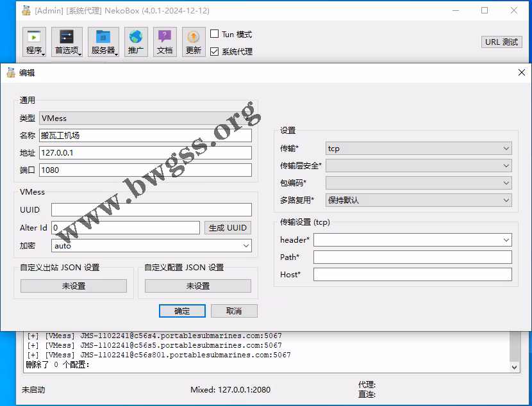The width and height of the screenshot is (532, 406).
Task: Click the UUID input field
Action: point(151,210)
